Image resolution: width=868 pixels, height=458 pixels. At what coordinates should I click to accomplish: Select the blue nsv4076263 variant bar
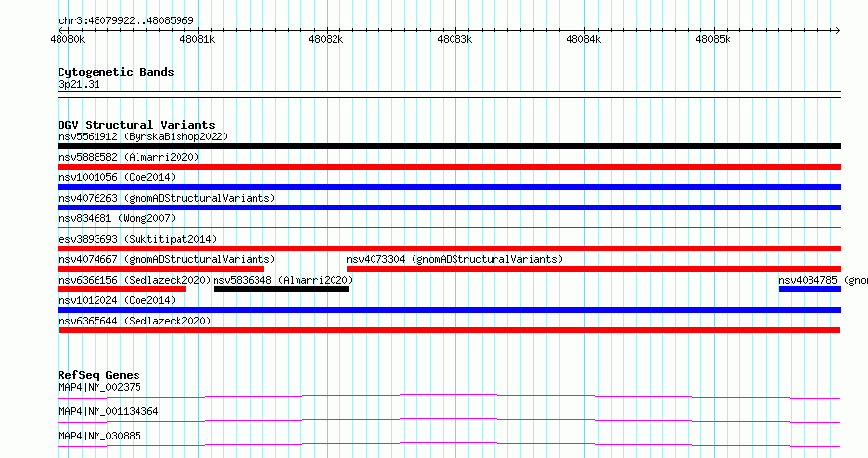tap(449, 208)
